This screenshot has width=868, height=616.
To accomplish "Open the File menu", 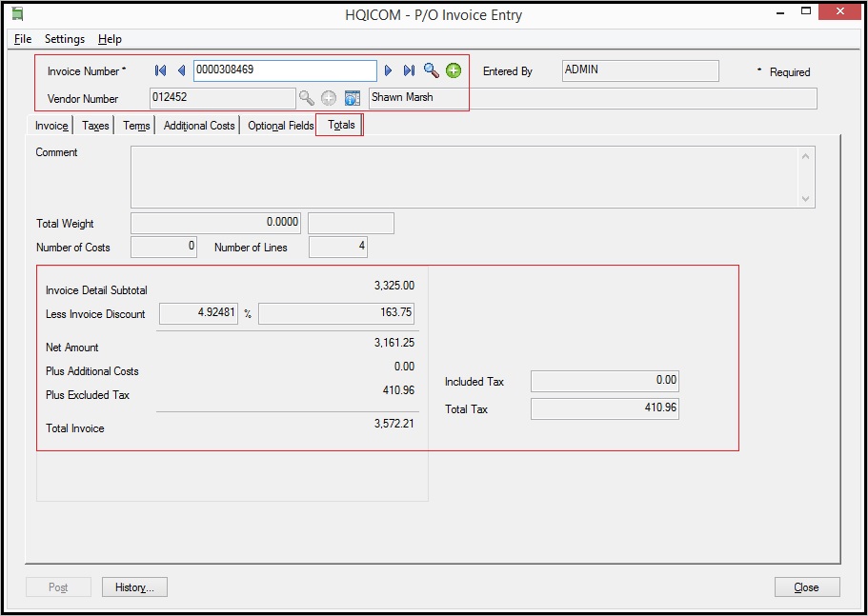I will [x=23, y=39].
